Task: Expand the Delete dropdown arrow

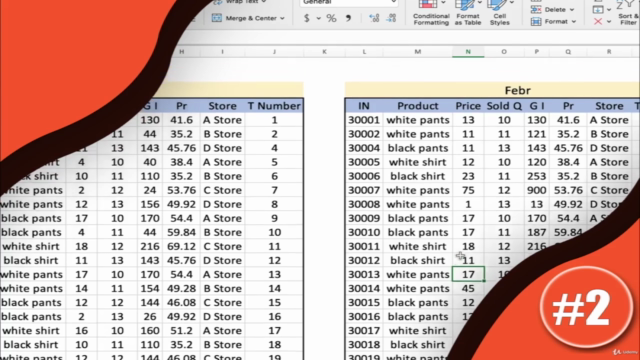Action: [x=572, y=10]
